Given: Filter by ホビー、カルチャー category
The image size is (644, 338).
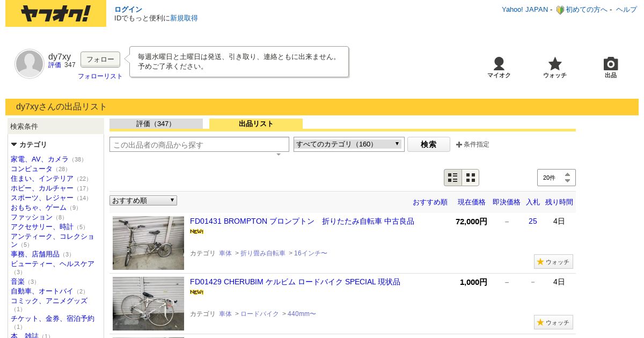Looking at the screenshot, I should [42, 188].
